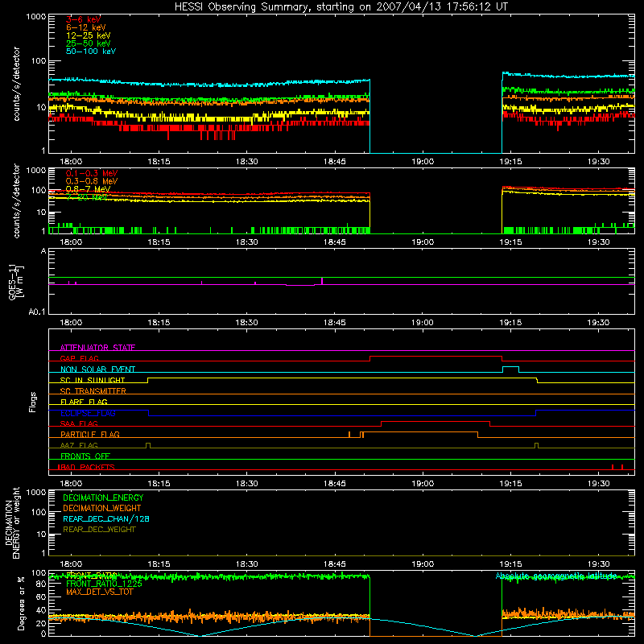Select the SC_TRANSMITTER flag label
Screen dimensions: 644x644
point(93,390)
